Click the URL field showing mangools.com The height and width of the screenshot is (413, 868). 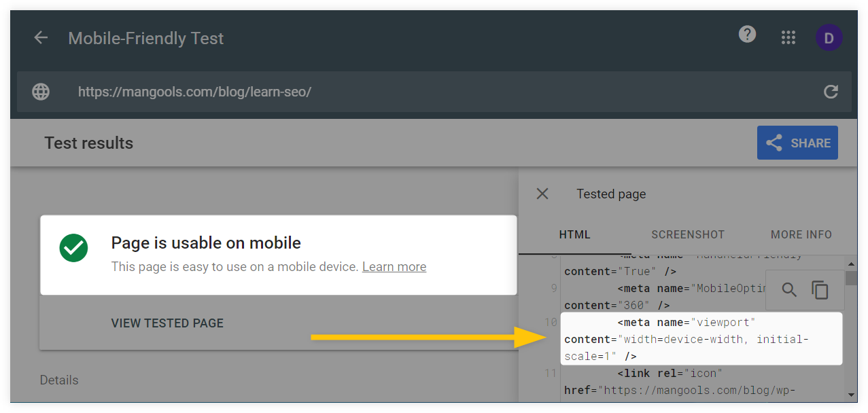point(194,91)
